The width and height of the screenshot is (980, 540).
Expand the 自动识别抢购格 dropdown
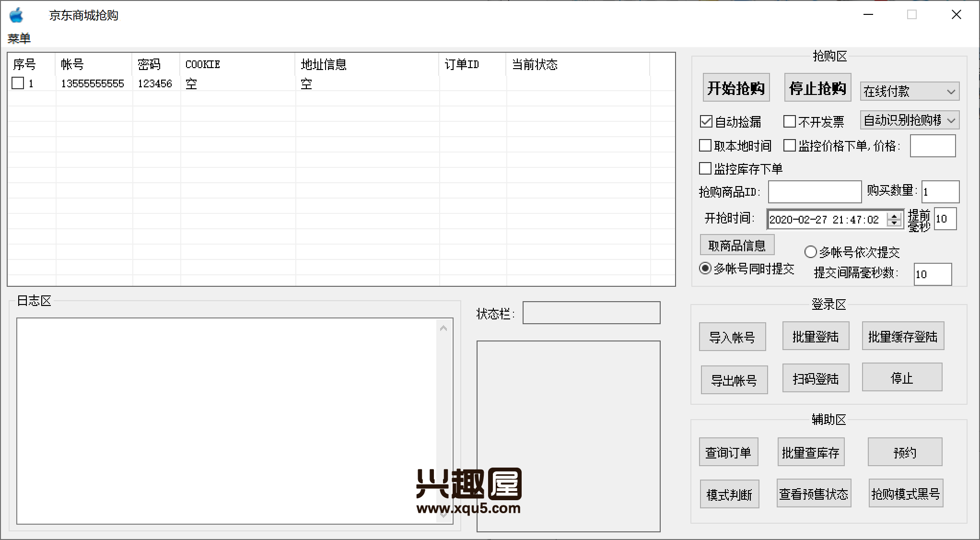[x=910, y=120]
